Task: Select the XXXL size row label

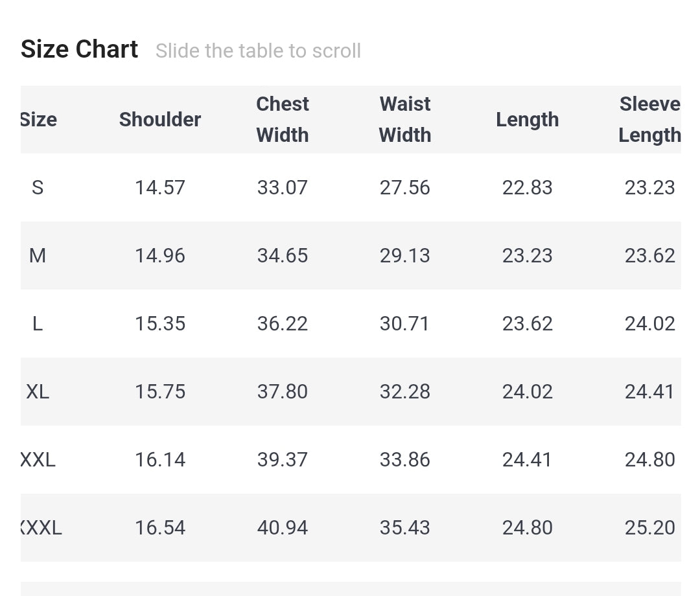Action: click(41, 527)
